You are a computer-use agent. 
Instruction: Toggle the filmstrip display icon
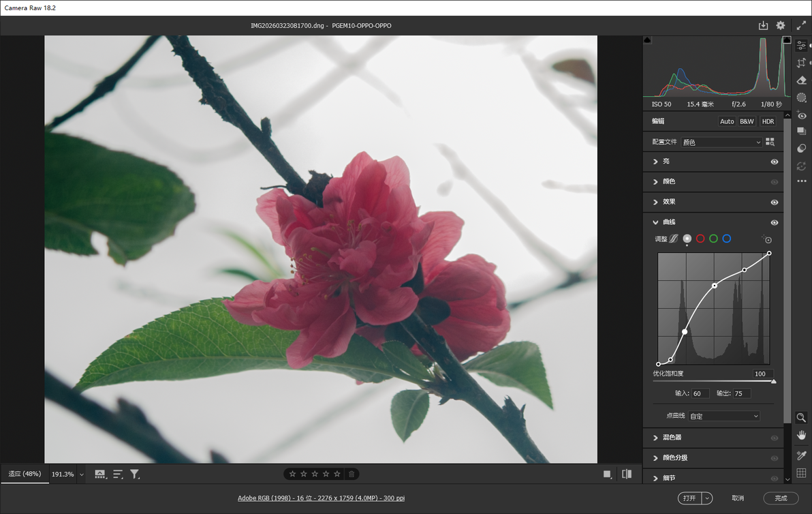click(x=100, y=474)
